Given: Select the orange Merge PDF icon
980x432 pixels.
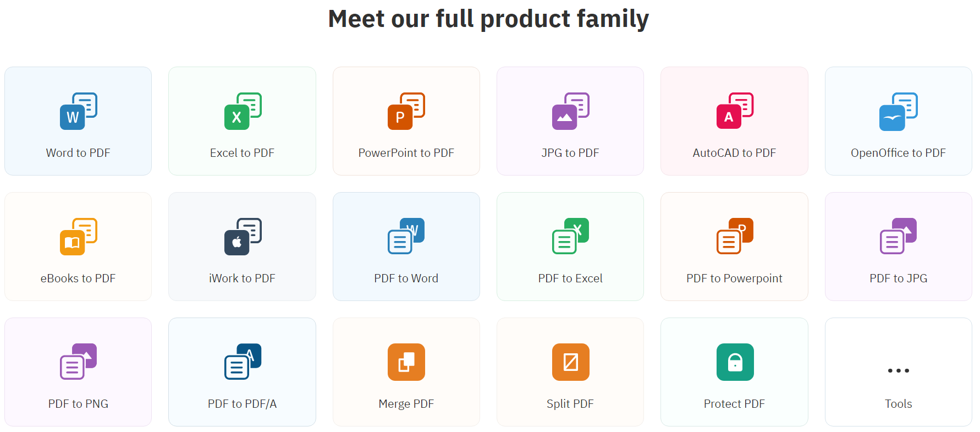Looking at the screenshot, I should point(406,362).
